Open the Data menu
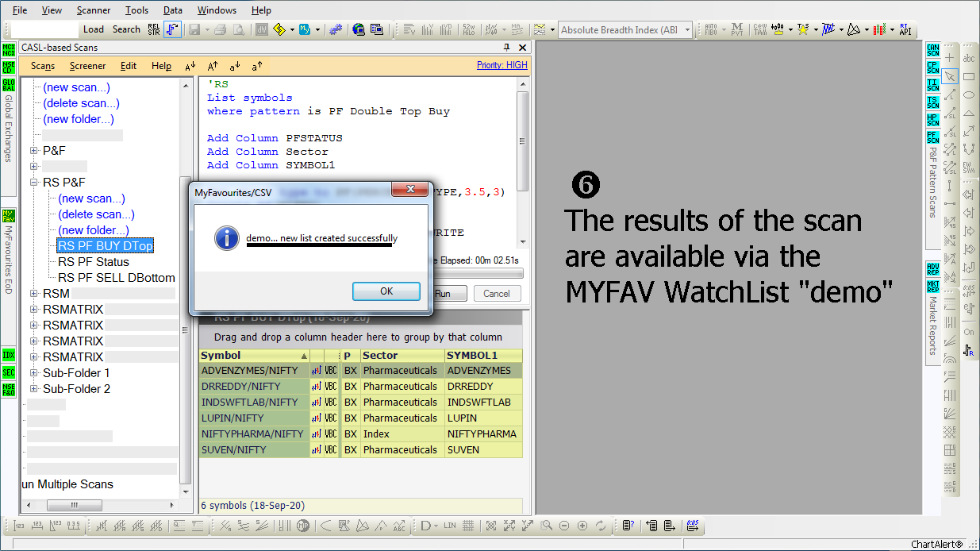Image resolution: width=980 pixels, height=551 pixels. [x=172, y=10]
